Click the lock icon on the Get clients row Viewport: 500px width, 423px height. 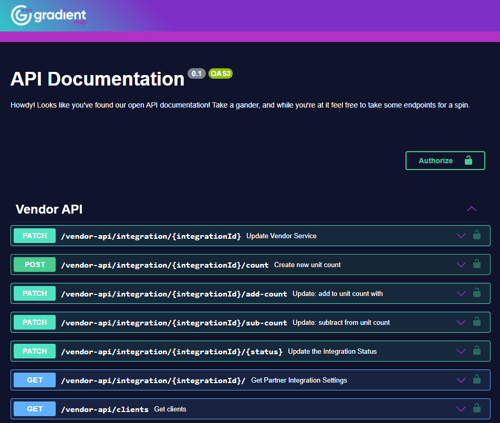(477, 408)
